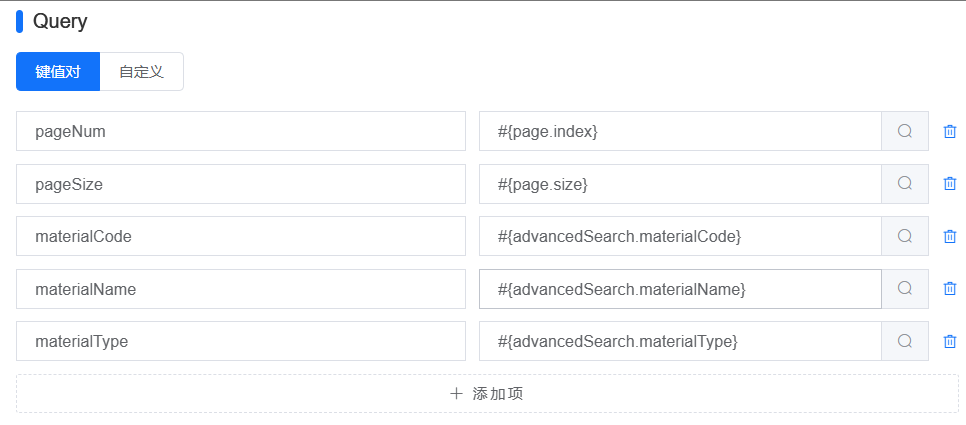The height and width of the screenshot is (425, 966).
Task: Click the materialName key field
Action: [241, 288]
